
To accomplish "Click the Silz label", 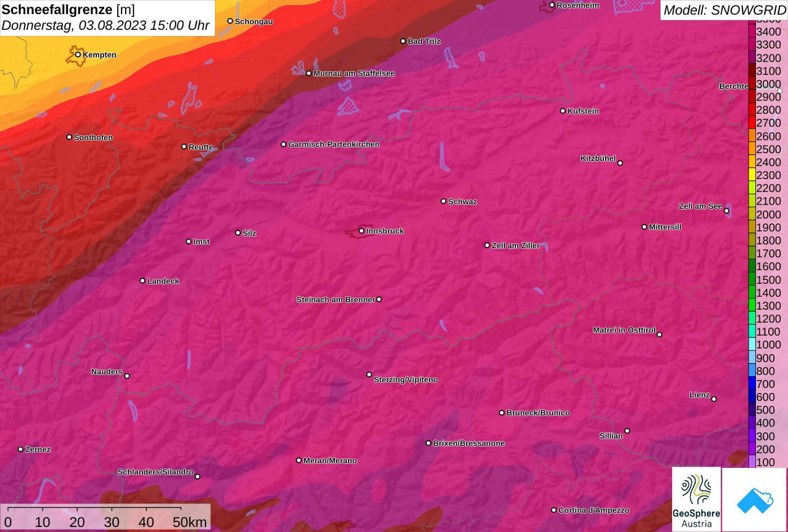I will click(249, 233).
